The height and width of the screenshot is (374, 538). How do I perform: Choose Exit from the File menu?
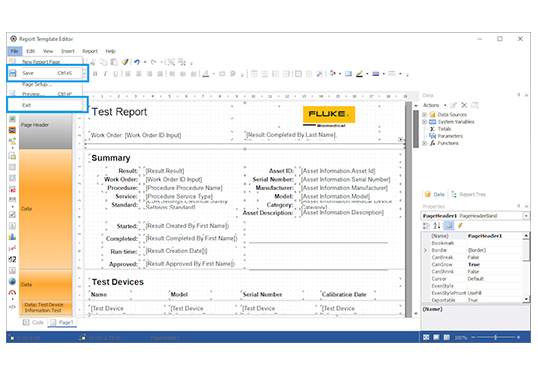coord(45,105)
